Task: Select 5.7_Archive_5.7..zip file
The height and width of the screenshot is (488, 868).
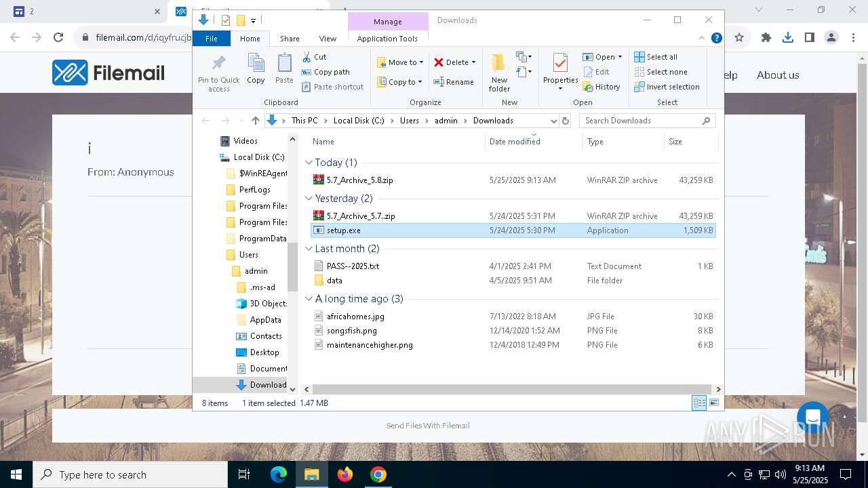Action: 512,216
